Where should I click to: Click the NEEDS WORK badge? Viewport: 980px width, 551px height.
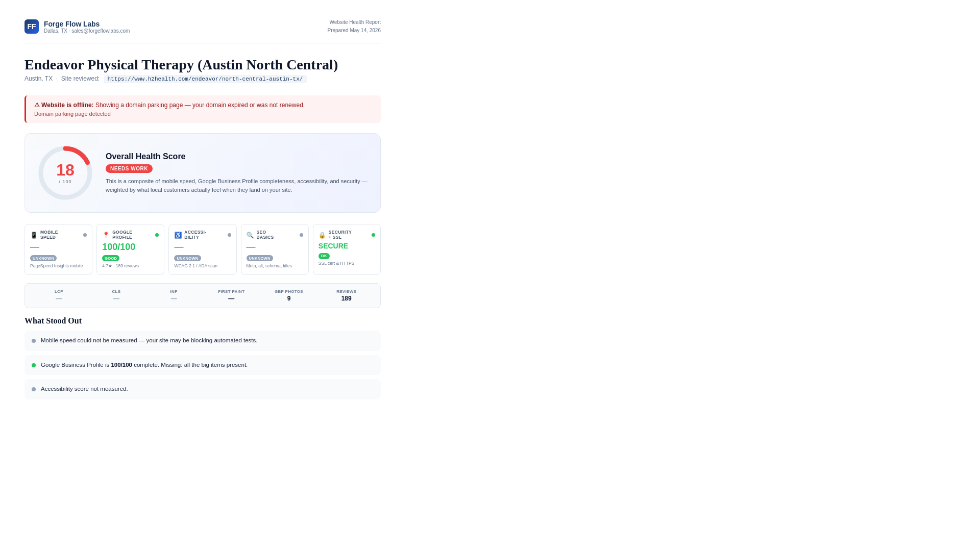pyautogui.click(x=129, y=169)
